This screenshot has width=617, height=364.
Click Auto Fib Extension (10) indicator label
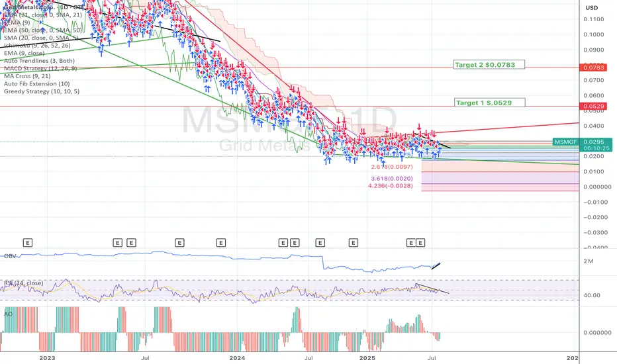(x=36, y=83)
